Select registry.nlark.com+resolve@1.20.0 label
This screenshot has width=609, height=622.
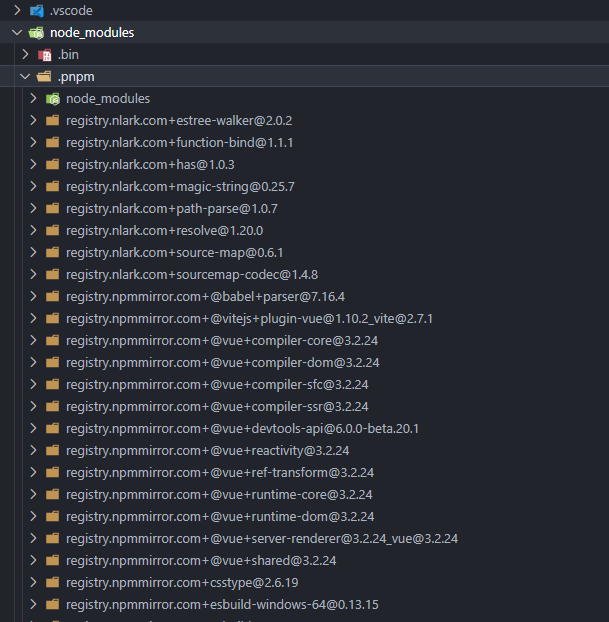point(165,231)
